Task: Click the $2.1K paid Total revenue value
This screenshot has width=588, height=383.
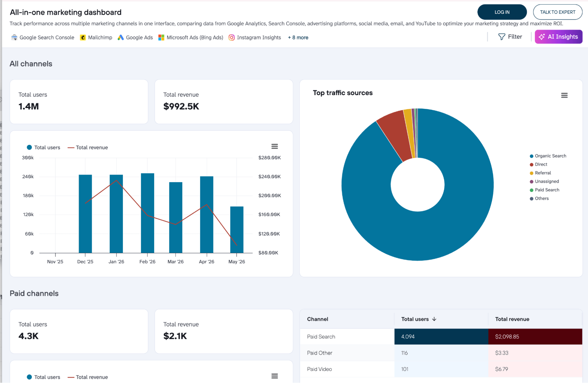Action: click(x=175, y=336)
